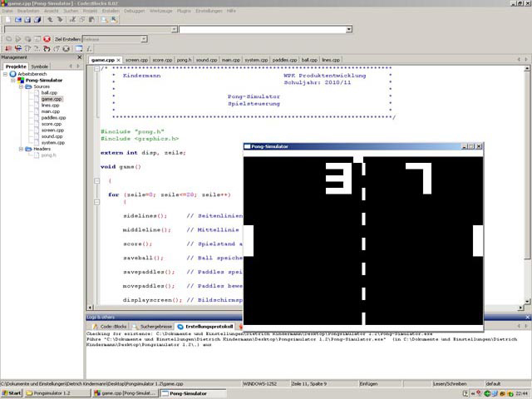Viewport: 532px width, 399px height.
Task: Click the Copy icon in toolbar
Action: pyautogui.click(x=82, y=20)
